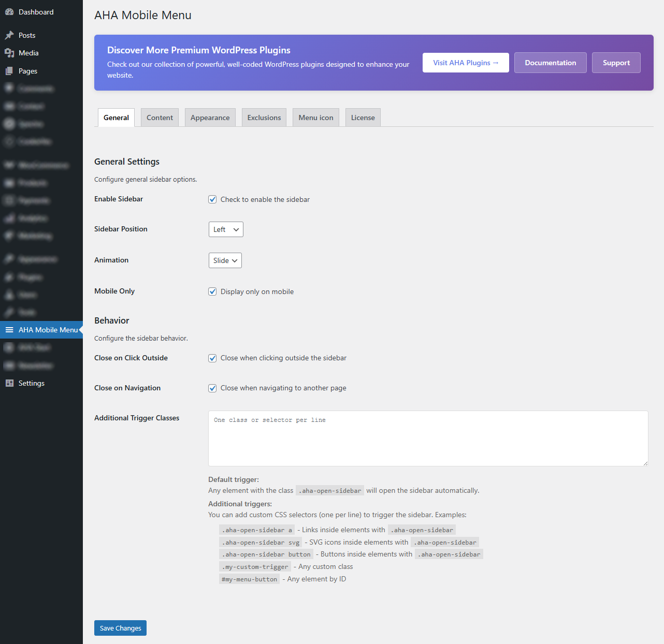
Task: Toggle Close when navigating to another page
Action: point(212,388)
